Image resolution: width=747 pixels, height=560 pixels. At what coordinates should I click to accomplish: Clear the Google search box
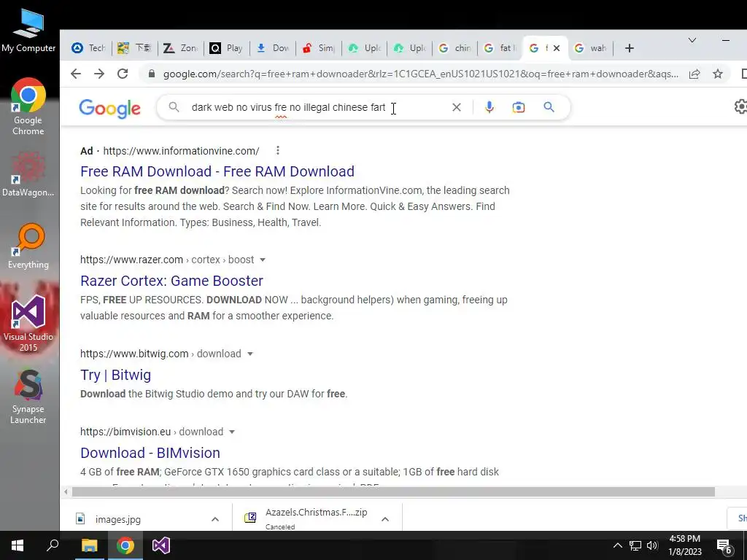tap(457, 107)
